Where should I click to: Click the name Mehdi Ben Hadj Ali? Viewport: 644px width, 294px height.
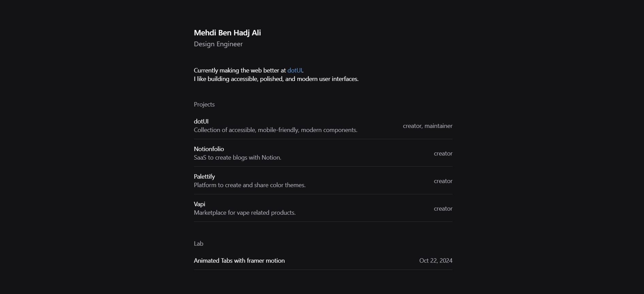click(x=227, y=33)
